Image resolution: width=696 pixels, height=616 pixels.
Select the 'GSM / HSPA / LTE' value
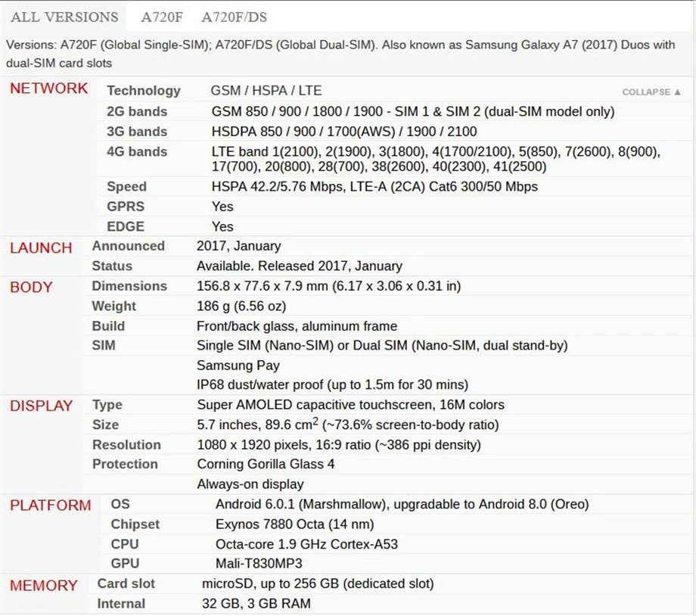[x=266, y=91]
